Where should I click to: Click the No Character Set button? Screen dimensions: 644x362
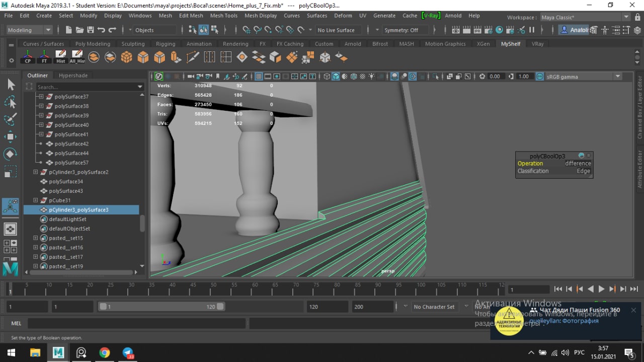(x=434, y=307)
